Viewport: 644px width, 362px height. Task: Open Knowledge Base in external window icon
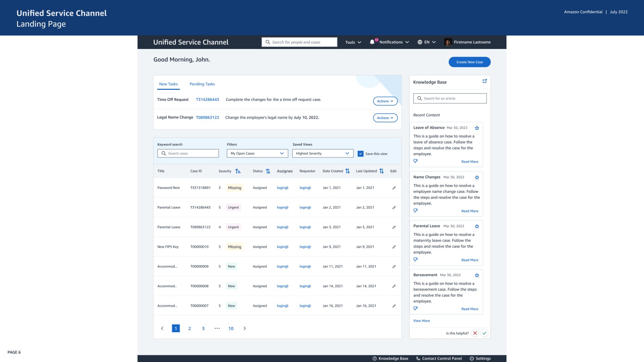pyautogui.click(x=484, y=81)
